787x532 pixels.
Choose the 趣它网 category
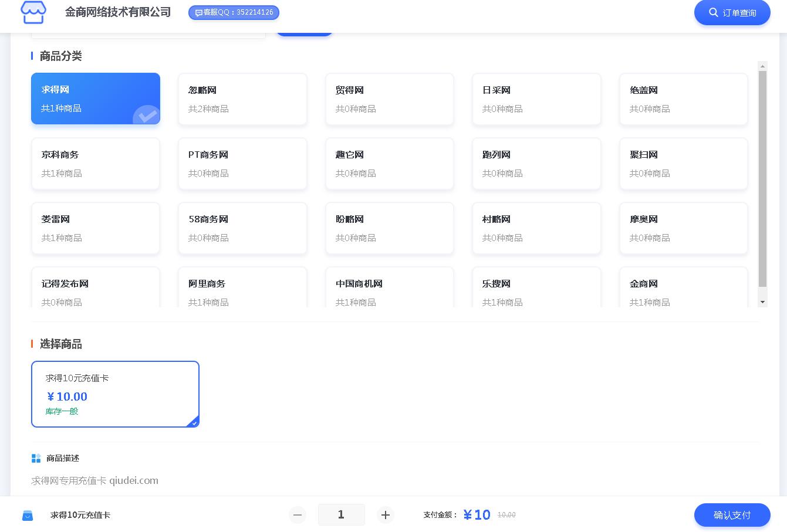(390, 164)
